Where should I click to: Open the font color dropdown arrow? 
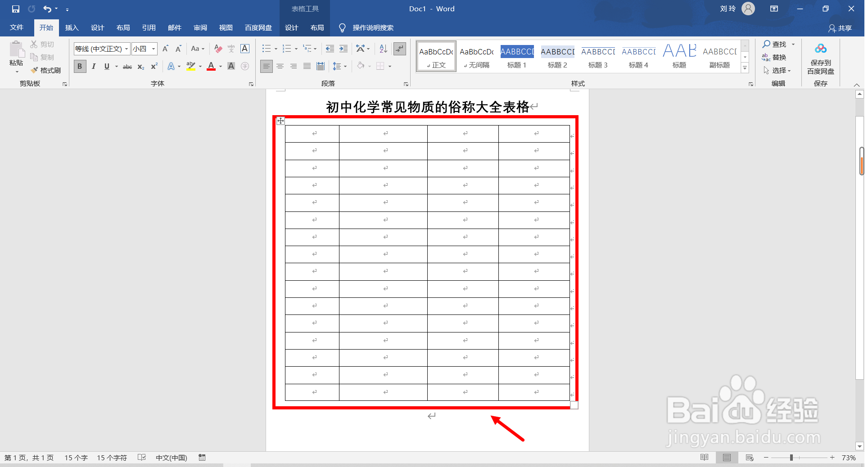click(220, 66)
